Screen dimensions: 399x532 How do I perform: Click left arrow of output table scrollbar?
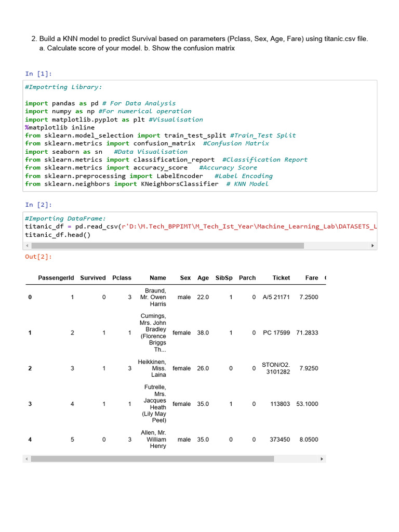point(27,459)
